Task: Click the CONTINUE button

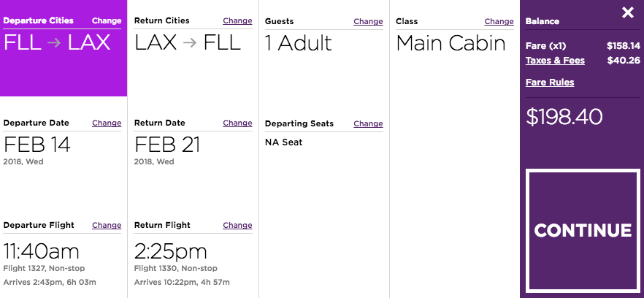Action: click(583, 230)
